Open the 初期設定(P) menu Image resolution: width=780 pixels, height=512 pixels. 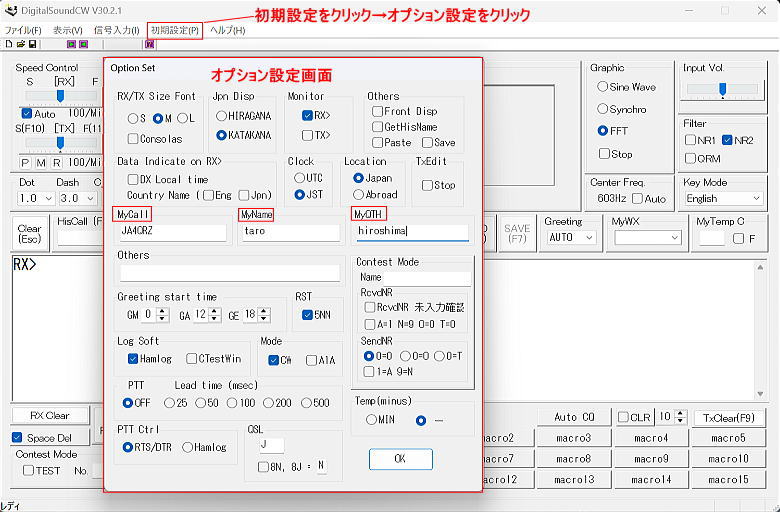coord(175,30)
